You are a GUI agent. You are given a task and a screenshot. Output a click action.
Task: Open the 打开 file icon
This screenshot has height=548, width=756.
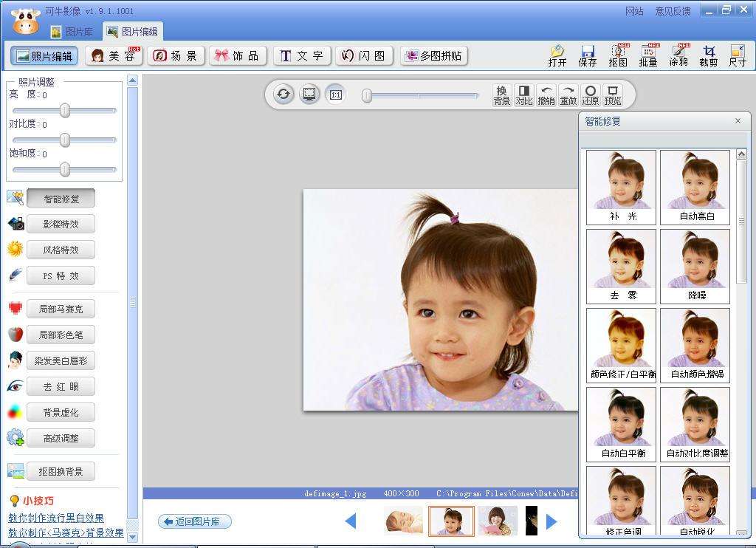tap(557, 55)
